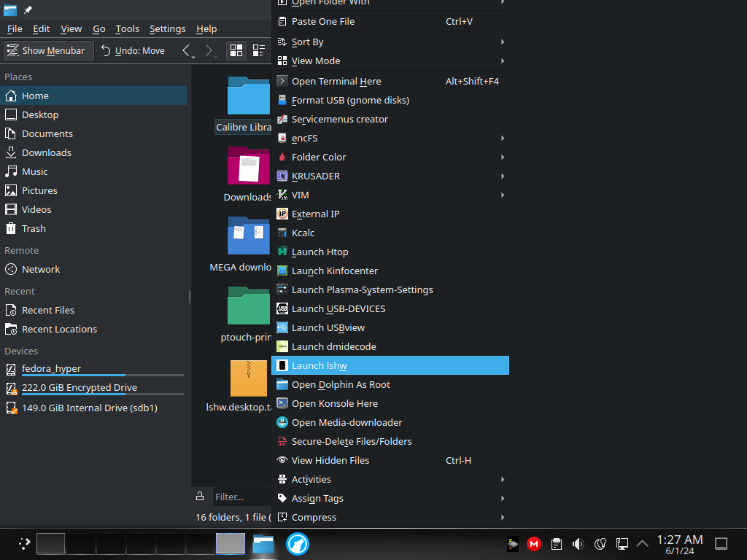Screen dimensions: 747x560
Task: Click the Launch USBview icon
Action: [282, 327]
